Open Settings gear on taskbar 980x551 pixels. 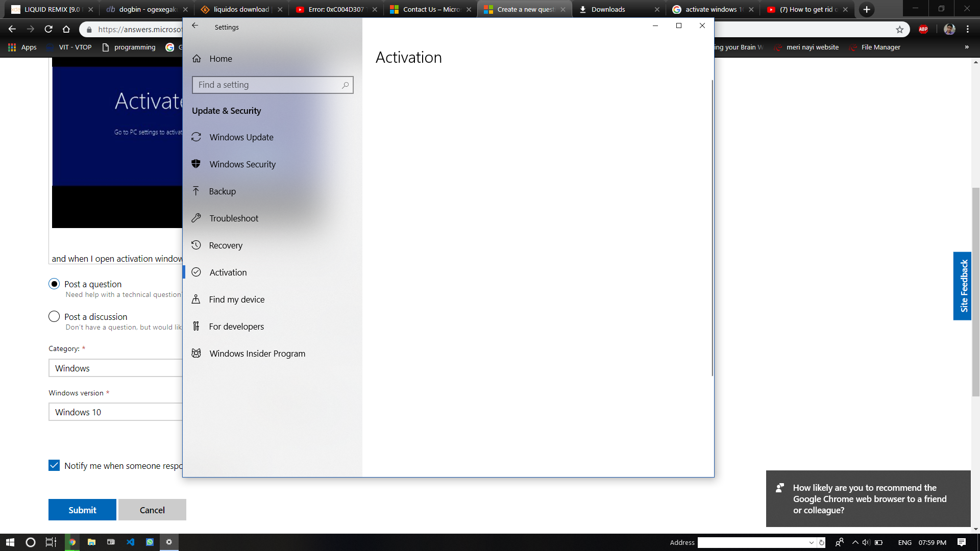[169, 542]
